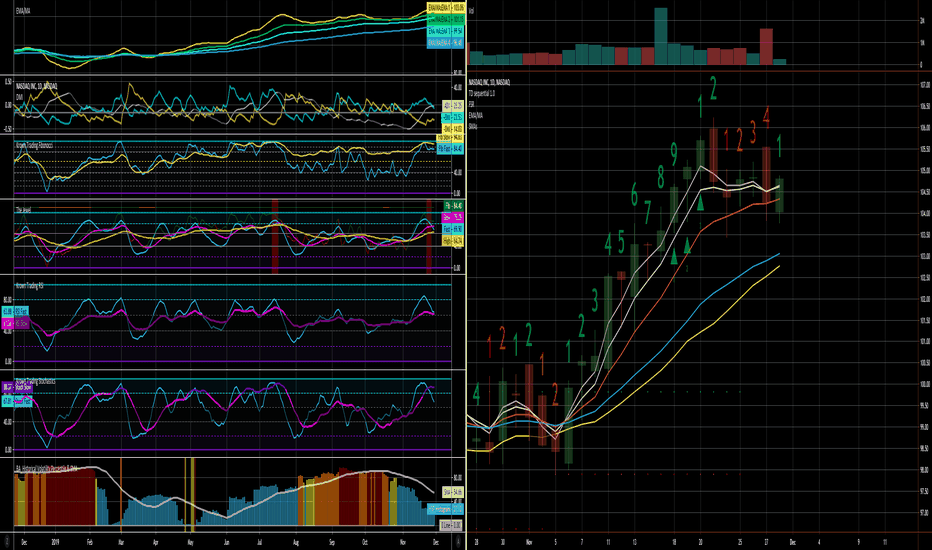This screenshot has width=932, height=550.
Task: Select the Krown Trading Stochastics indicator label
Action: pyautogui.click(x=36, y=381)
